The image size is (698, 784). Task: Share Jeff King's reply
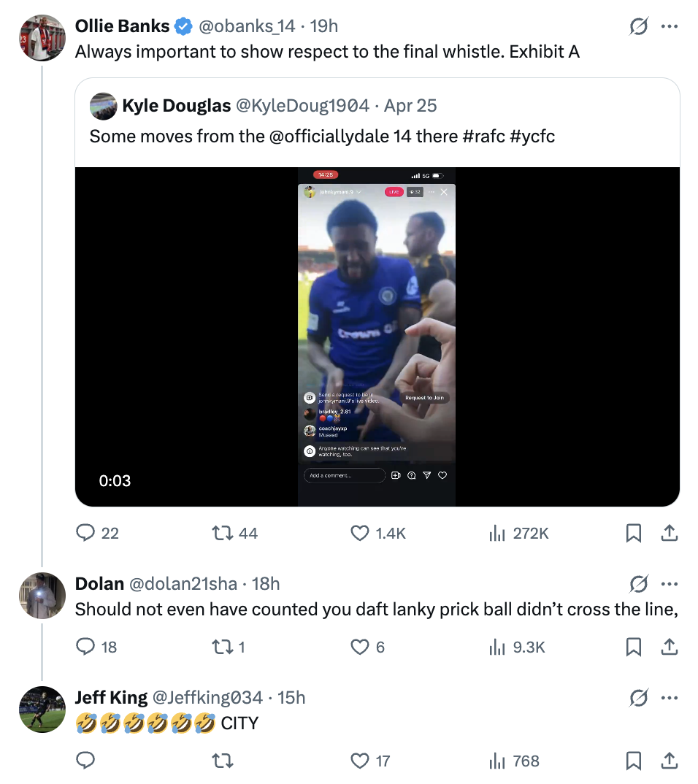669,761
